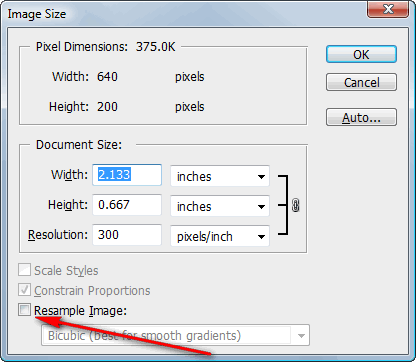Click the Auto... button
The image size is (416, 362).
point(361,117)
